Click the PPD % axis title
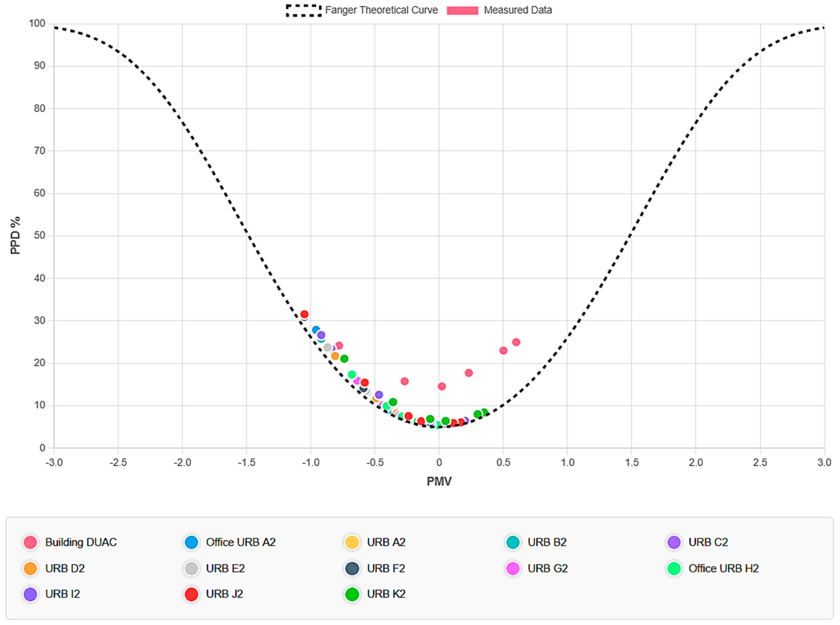840x625 pixels. pos(15,235)
